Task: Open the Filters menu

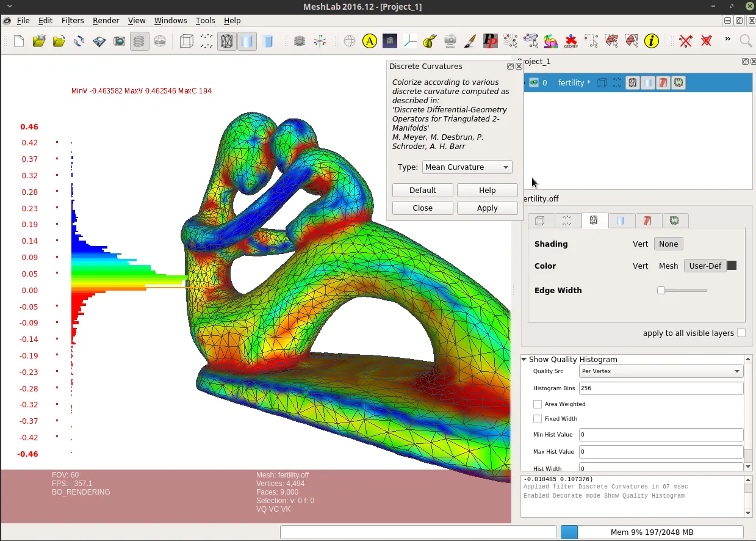Action: [73, 20]
